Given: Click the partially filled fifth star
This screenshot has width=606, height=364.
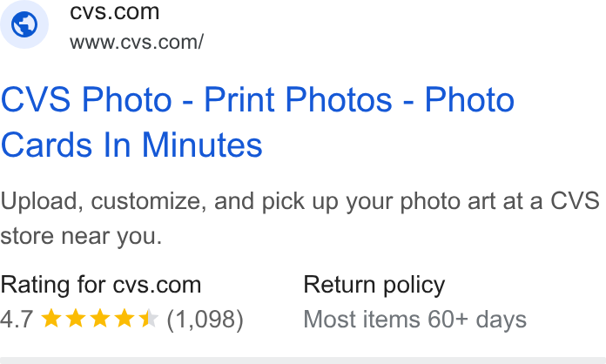Looking at the screenshot, I should [149, 319].
